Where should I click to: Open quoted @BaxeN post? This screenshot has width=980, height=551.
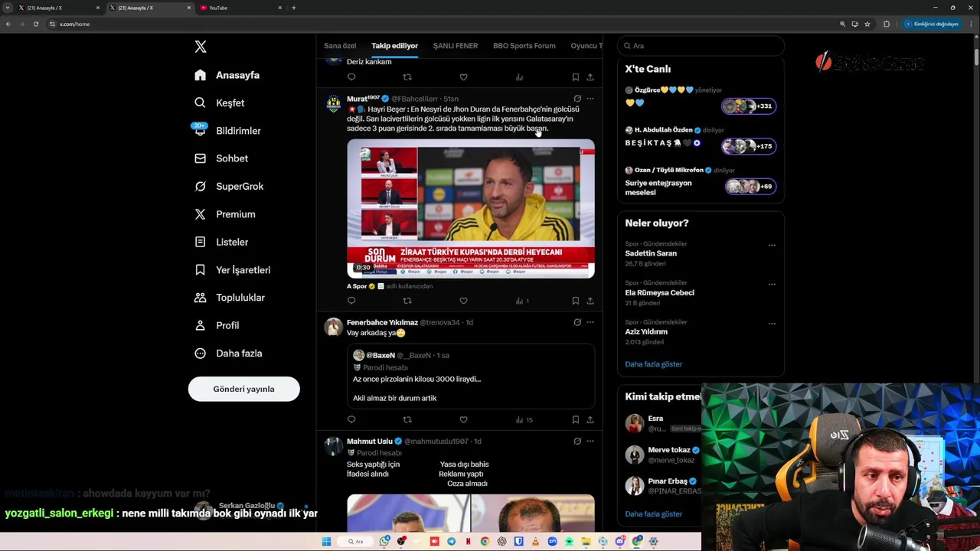coord(471,377)
